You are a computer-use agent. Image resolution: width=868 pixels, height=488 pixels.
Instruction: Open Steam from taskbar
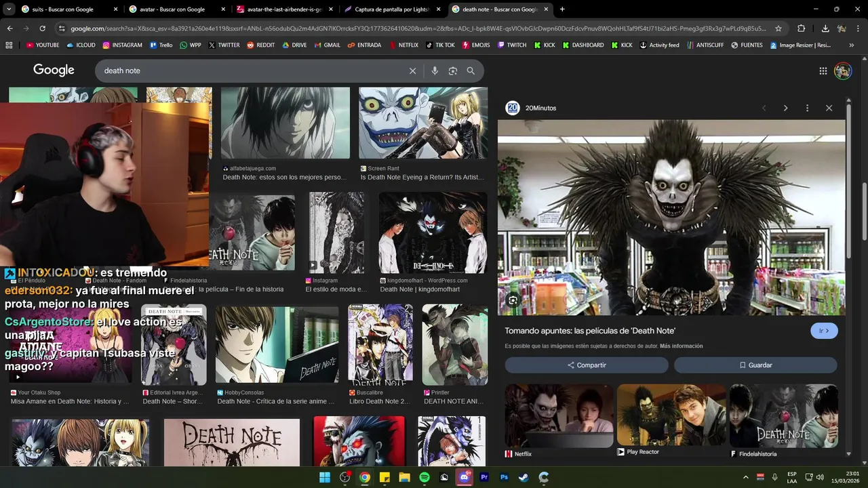coord(524,477)
